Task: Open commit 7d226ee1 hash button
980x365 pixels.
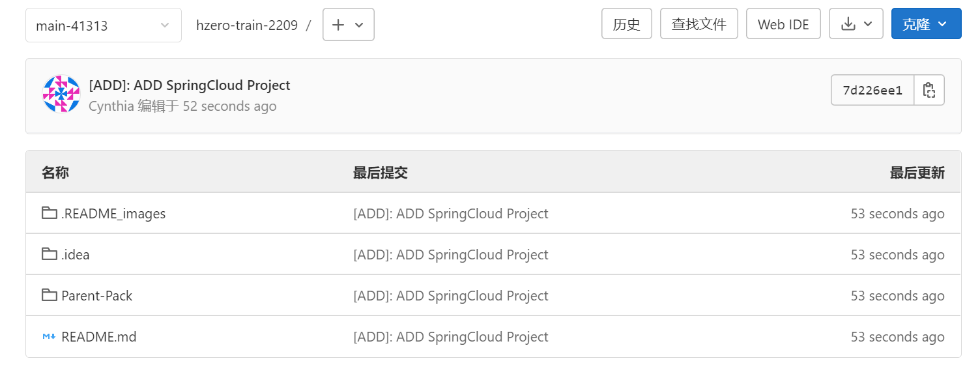Action: click(x=873, y=90)
